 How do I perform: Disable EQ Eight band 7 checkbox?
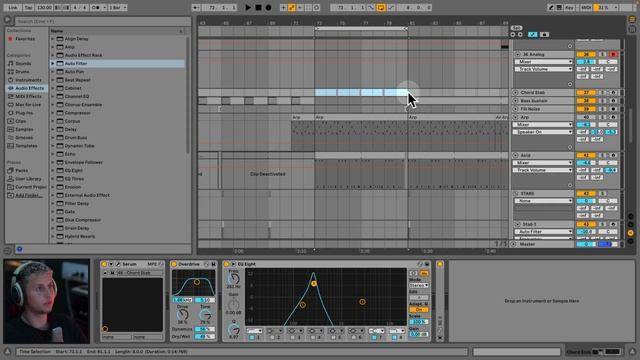374,338
